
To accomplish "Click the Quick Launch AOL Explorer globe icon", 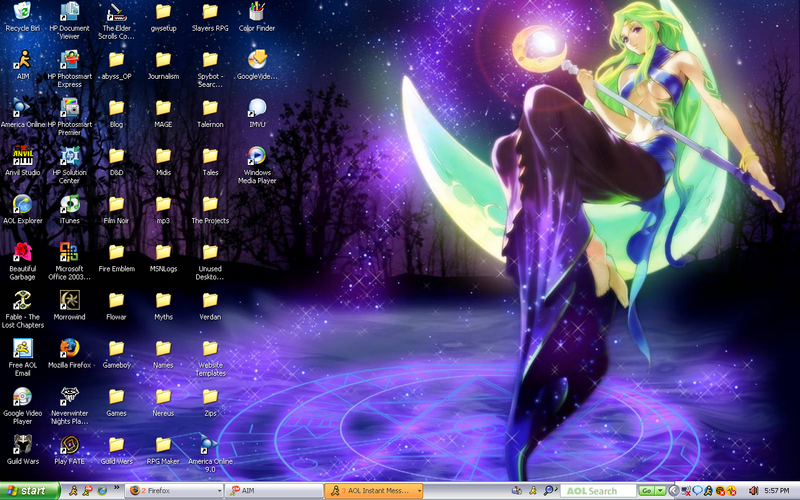I will [x=102, y=491].
